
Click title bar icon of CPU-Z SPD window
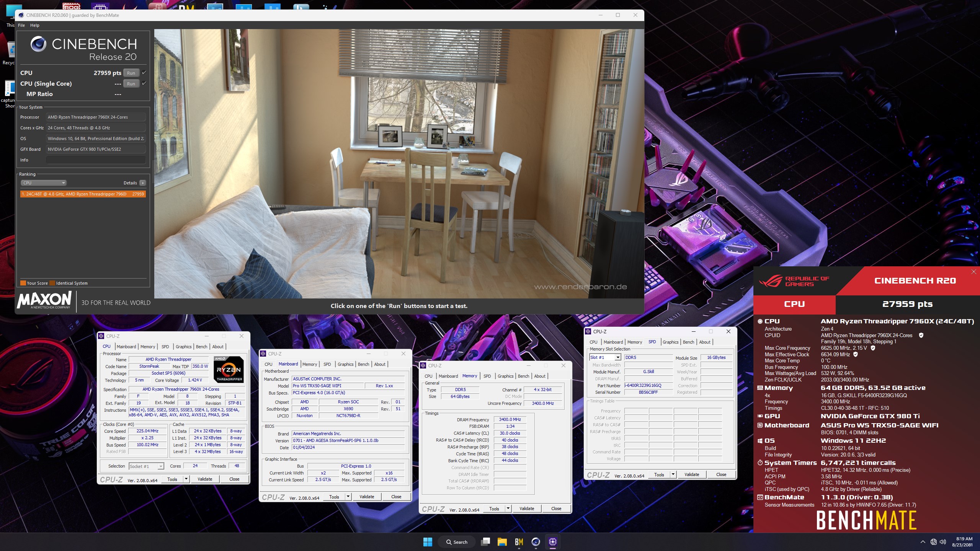point(588,331)
